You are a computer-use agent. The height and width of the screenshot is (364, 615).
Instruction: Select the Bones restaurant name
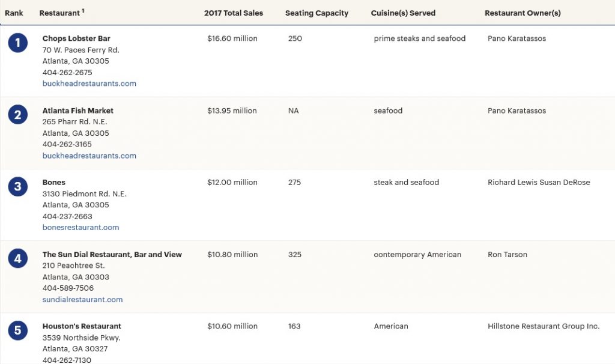pos(53,183)
